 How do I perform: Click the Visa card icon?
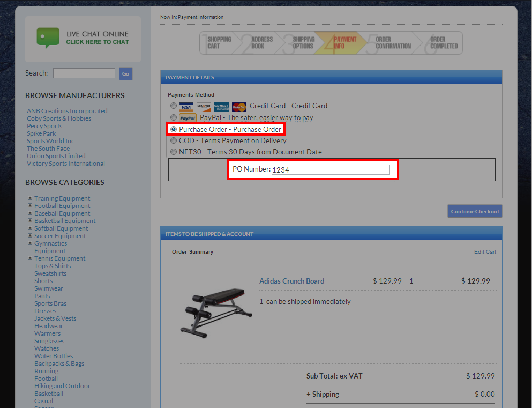click(186, 107)
